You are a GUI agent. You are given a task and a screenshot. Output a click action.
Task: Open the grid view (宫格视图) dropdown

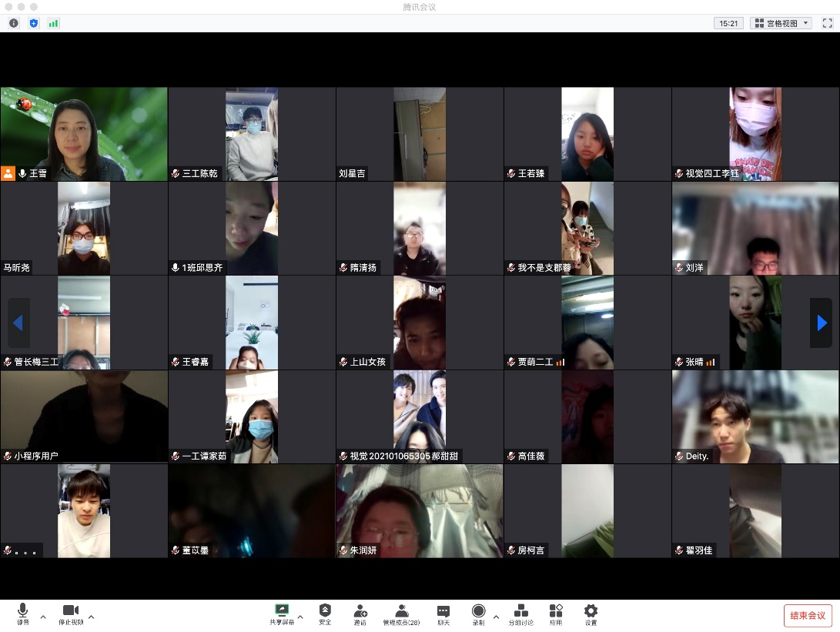781,23
